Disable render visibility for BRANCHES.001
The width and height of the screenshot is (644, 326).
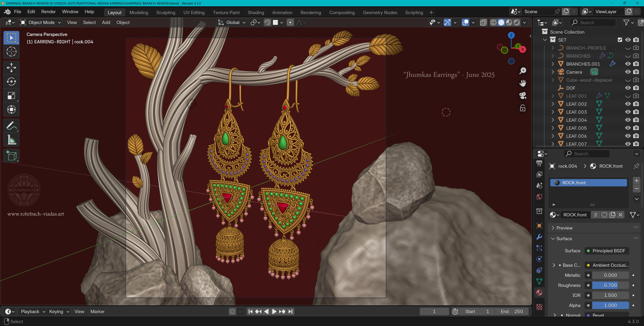pyautogui.click(x=636, y=64)
